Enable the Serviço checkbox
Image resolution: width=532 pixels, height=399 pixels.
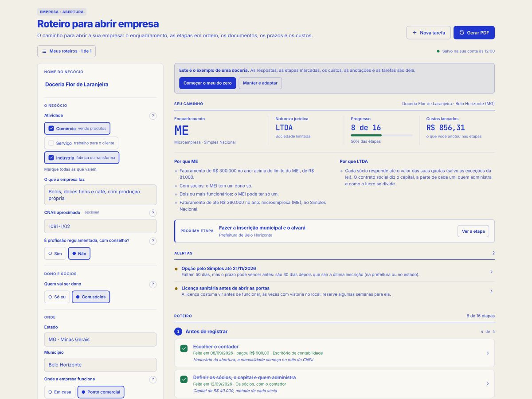point(51,143)
